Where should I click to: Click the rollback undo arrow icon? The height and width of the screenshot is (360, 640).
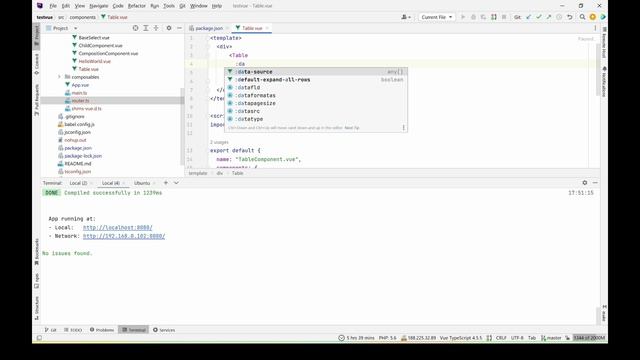(569, 17)
